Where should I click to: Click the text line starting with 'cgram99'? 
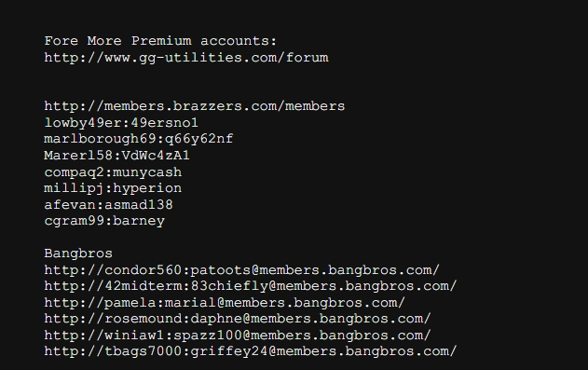point(104,221)
